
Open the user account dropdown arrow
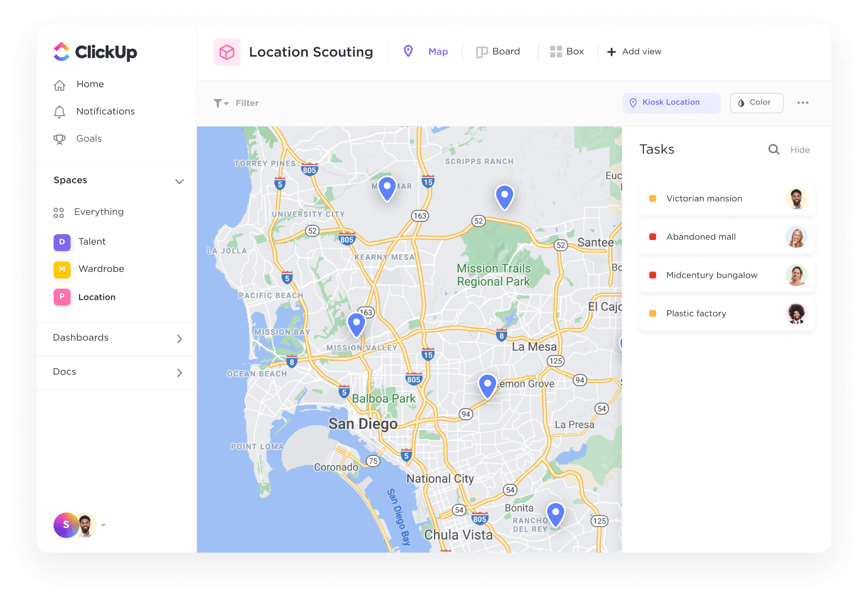pyautogui.click(x=103, y=525)
